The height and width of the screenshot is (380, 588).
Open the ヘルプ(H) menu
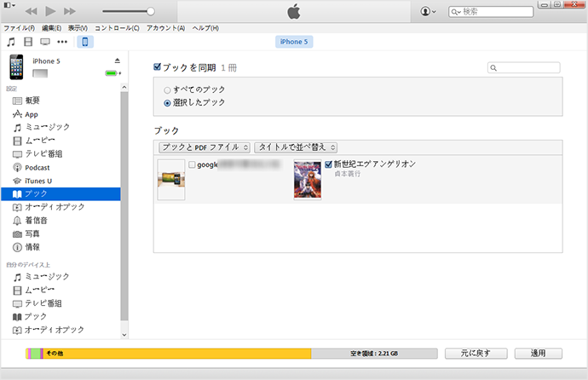pyautogui.click(x=205, y=28)
